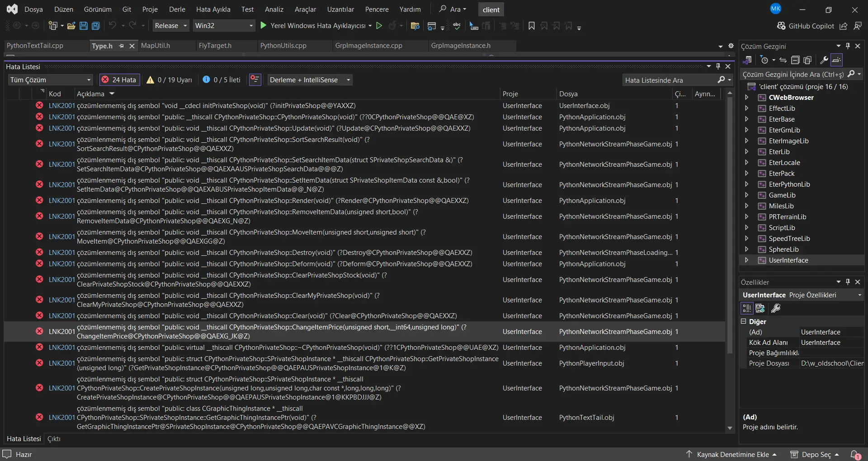Screen dimensions: 868x461
Task: Switch to the PythonUtils.cpp tab
Action: tap(283, 46)
